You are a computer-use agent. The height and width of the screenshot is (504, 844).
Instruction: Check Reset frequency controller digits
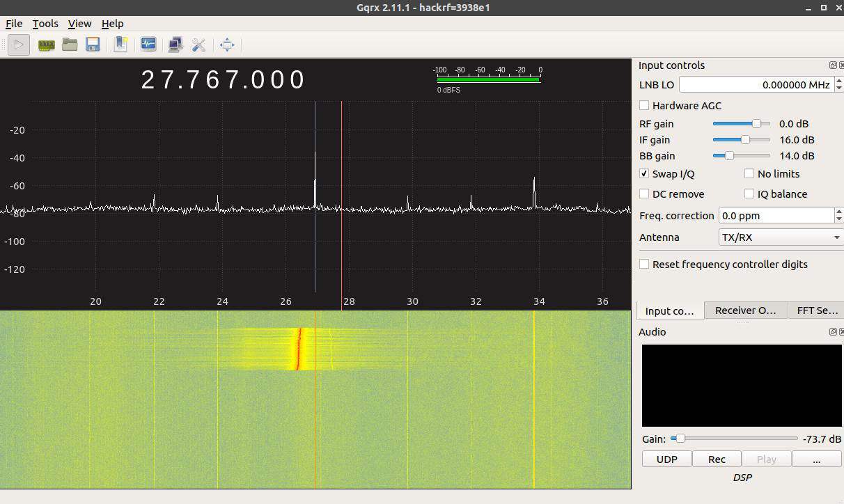(x=644, y=265)
